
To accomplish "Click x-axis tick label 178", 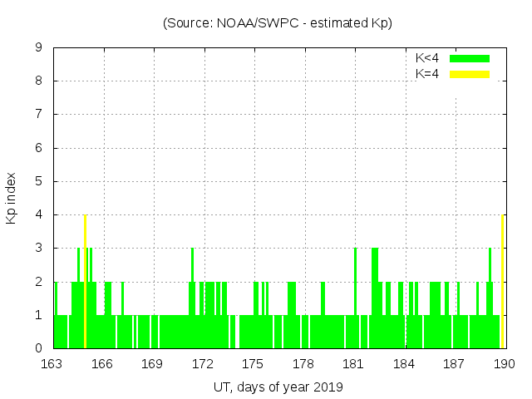I will (303, 363).
